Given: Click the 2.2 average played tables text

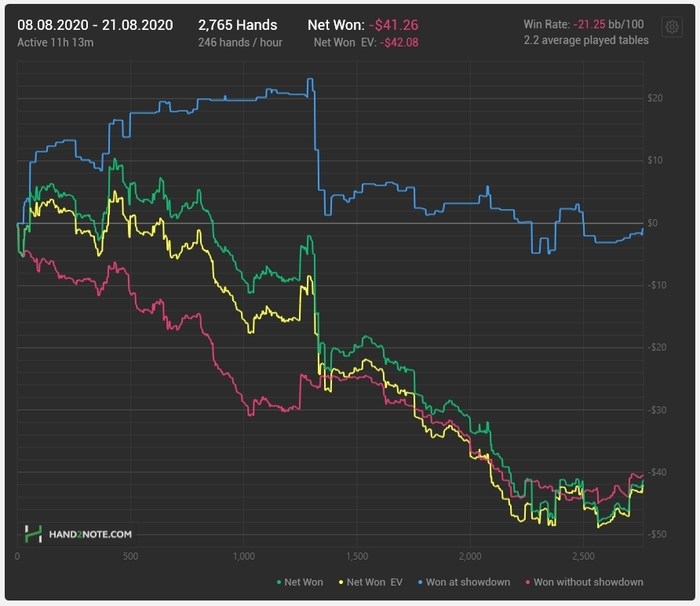Looking at the screenshot, I should [586, 41].
